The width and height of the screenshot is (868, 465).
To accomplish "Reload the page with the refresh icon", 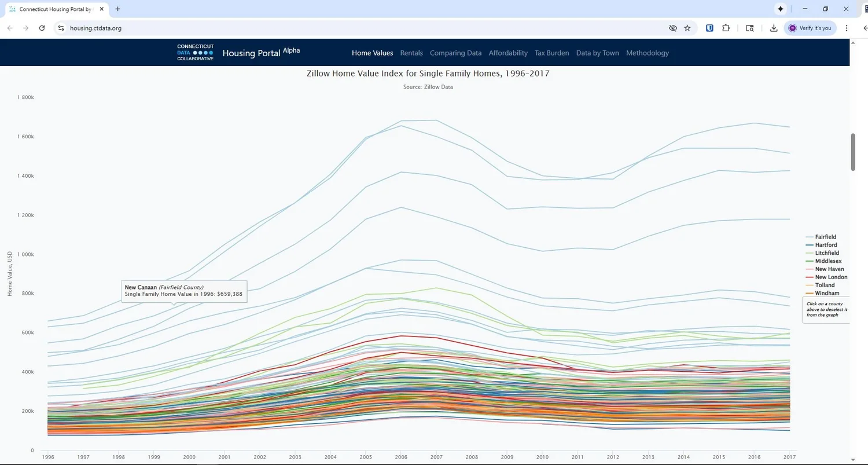I will tap(41, 28).
